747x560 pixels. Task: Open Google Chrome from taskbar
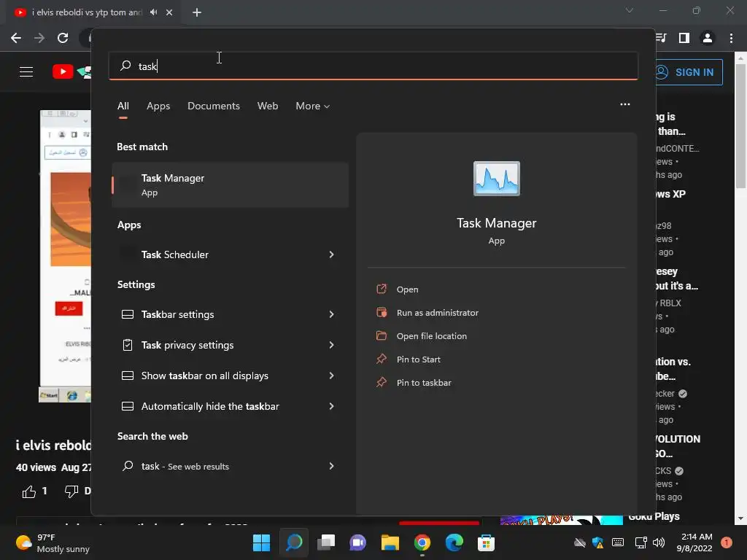tap(422, 542)
